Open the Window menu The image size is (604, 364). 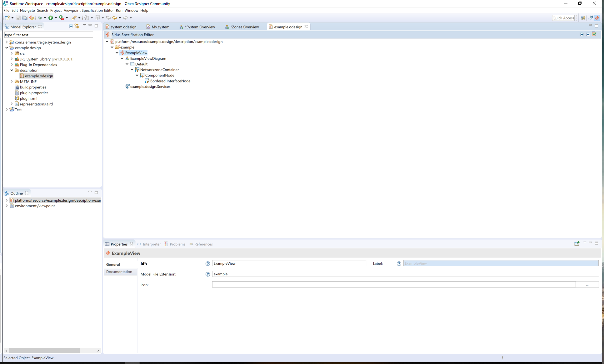click(131, 10)
